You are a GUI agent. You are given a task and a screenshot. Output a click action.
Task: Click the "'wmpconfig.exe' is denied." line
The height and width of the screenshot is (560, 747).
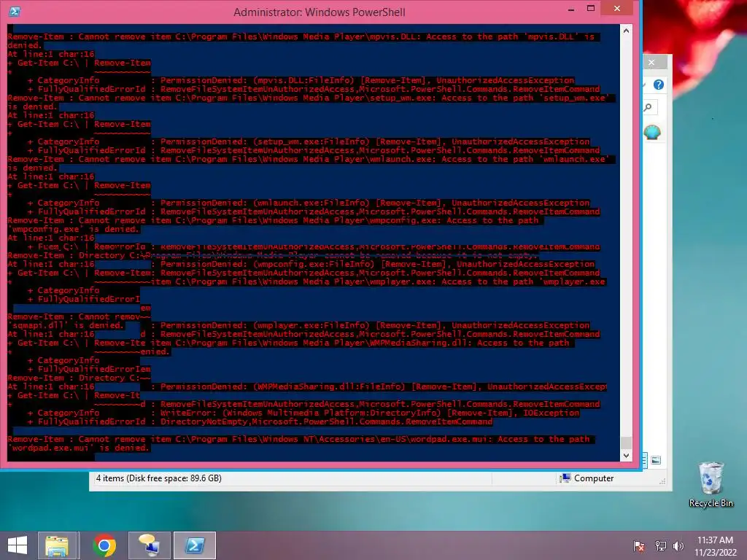click(x=74, y=230)
